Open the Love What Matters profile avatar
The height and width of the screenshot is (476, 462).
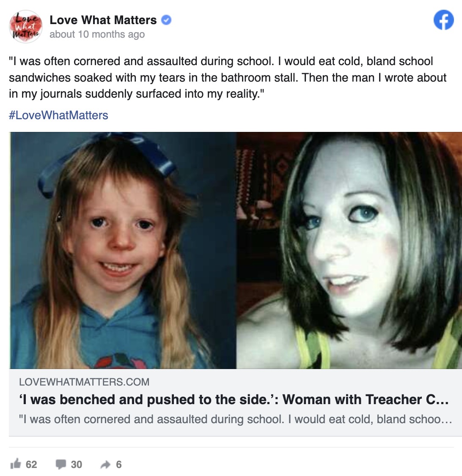(26, 27)
